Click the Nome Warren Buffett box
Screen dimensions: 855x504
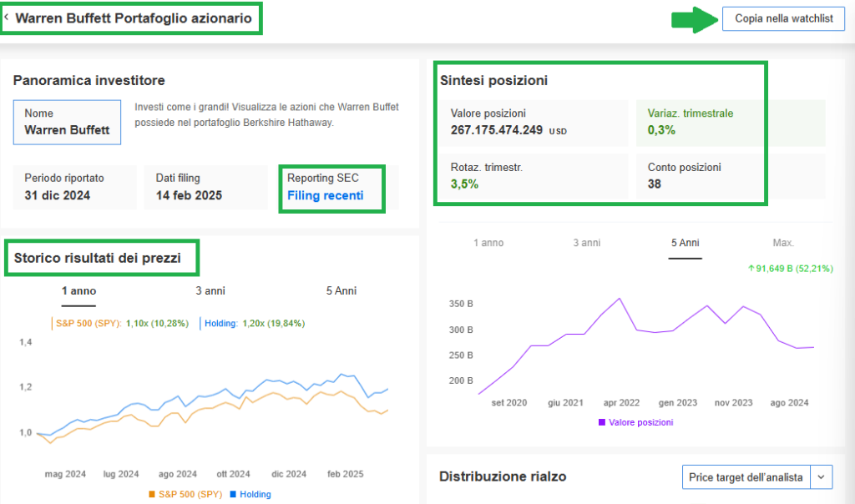tap(67, 122)
